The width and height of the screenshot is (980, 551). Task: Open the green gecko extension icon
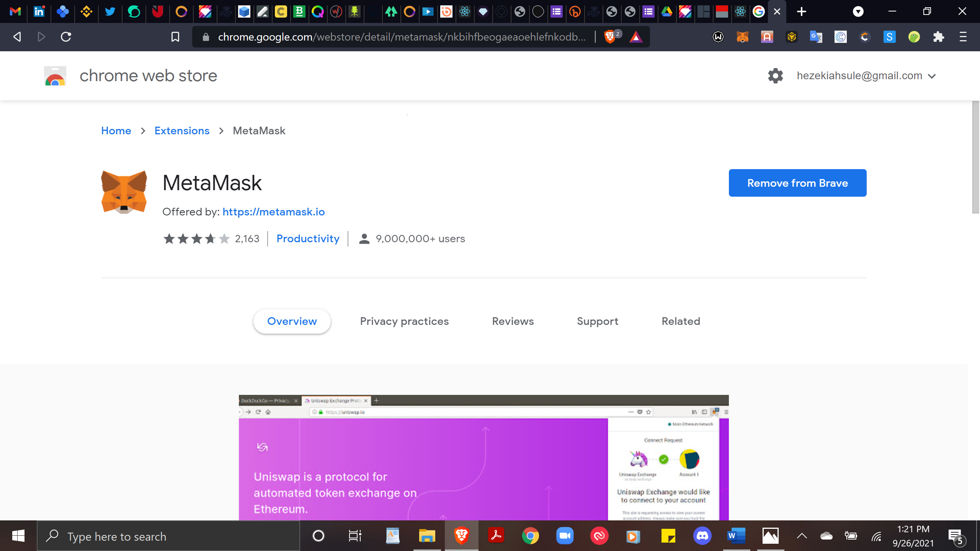coord(914,37)
